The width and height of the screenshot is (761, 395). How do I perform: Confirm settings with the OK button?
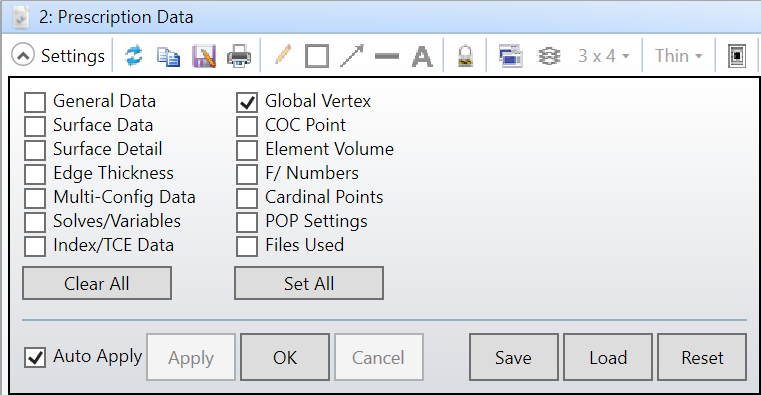point(285,358)
